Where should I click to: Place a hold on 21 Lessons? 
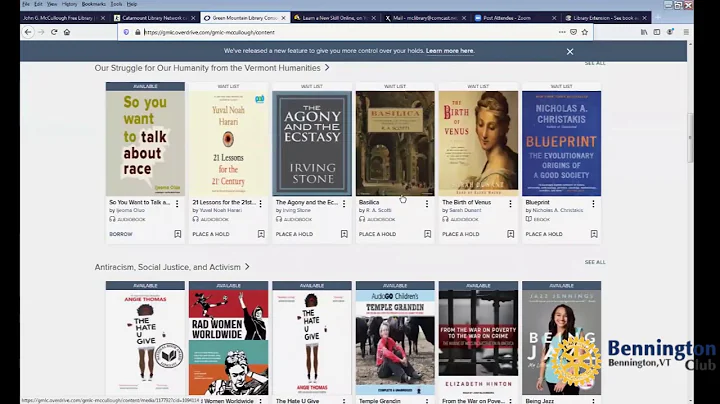click(211, 234)
